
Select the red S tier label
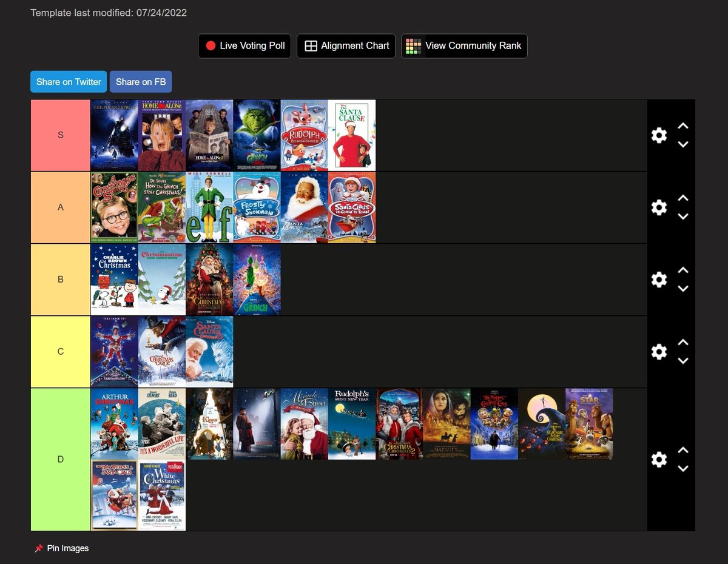click(60, 135)
